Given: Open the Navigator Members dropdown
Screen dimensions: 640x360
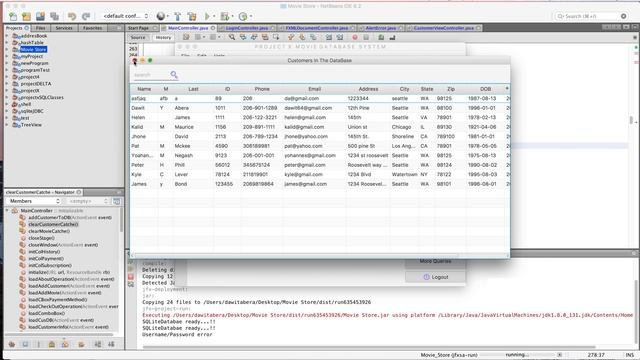Looking at the screenshot, I should pos(33,201).
